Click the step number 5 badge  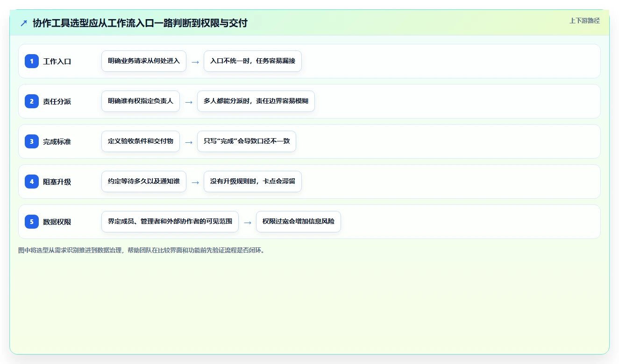(x=32, y=221)
